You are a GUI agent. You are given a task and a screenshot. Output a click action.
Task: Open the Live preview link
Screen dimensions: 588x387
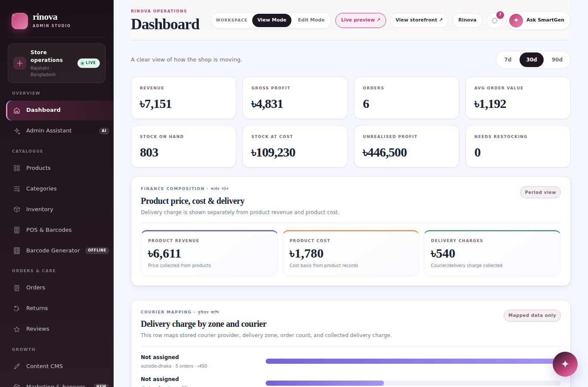click(x=361, y=20)
